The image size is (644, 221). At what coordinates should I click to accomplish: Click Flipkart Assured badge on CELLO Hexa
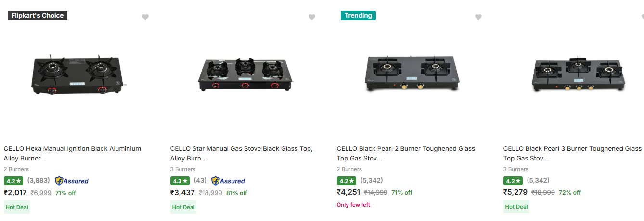click(x=72, y=181)
